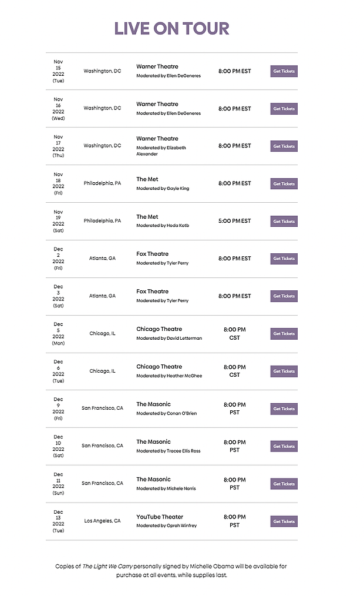Viewport: 364px width, 596px height.
Task: Get tickets for Michele Norris show
Action: 284,484
